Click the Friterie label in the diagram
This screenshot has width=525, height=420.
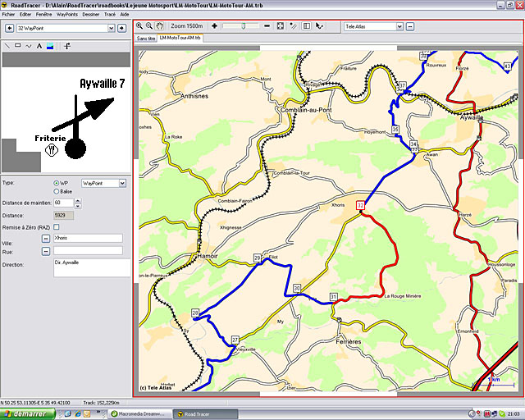[50, 138]
